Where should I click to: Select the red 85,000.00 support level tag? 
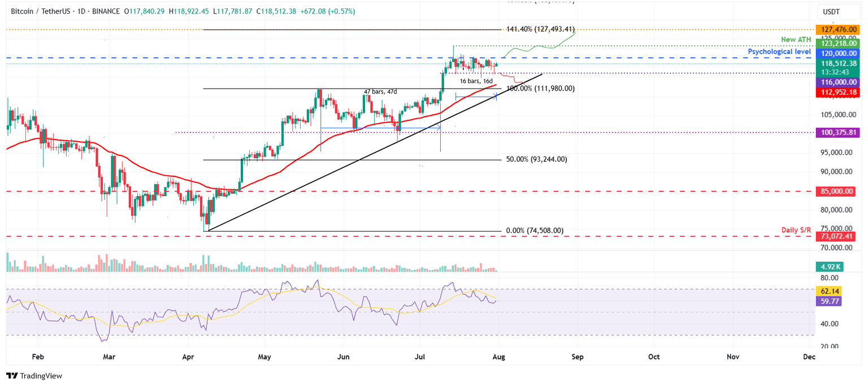[836, 191]
